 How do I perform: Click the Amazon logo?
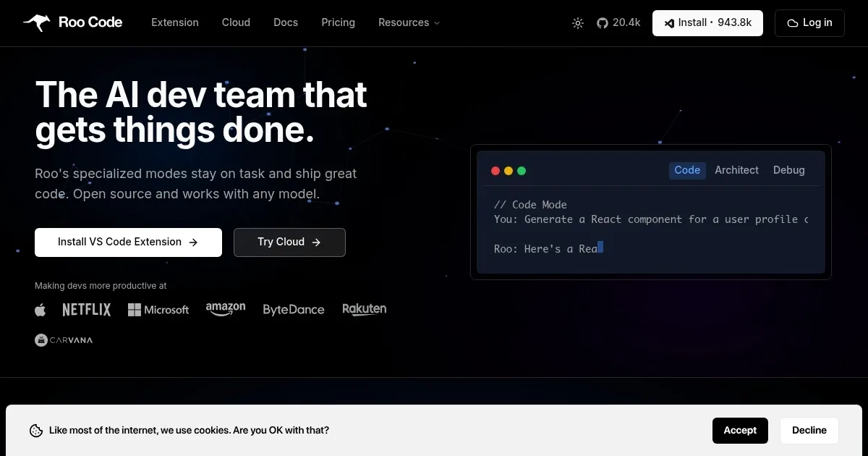pos(225,308)
